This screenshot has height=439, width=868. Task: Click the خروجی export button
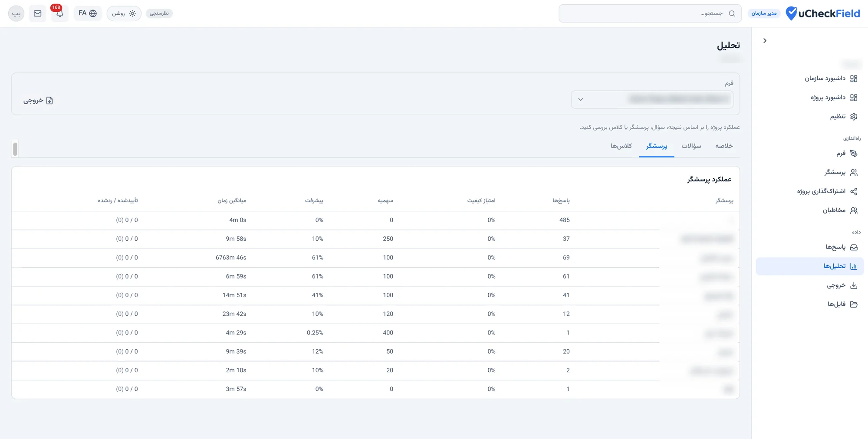pos(38,100)
